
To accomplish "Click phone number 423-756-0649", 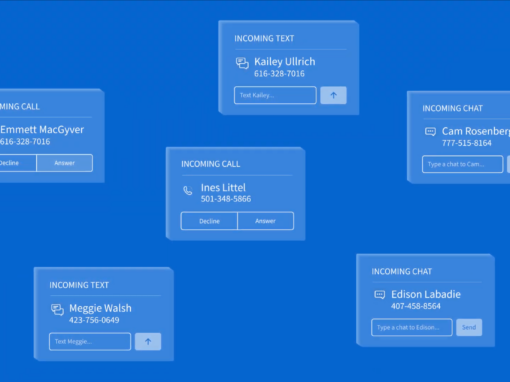I will (94, 320).
